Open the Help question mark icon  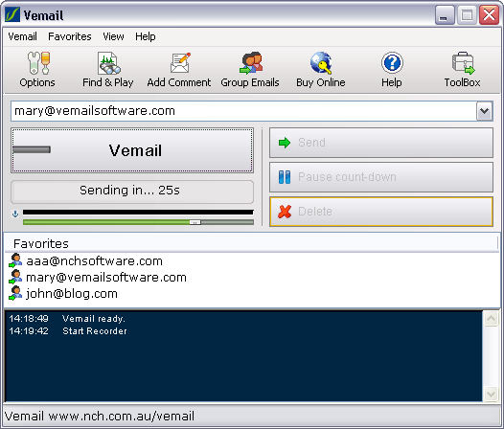(x=392, y=62)
